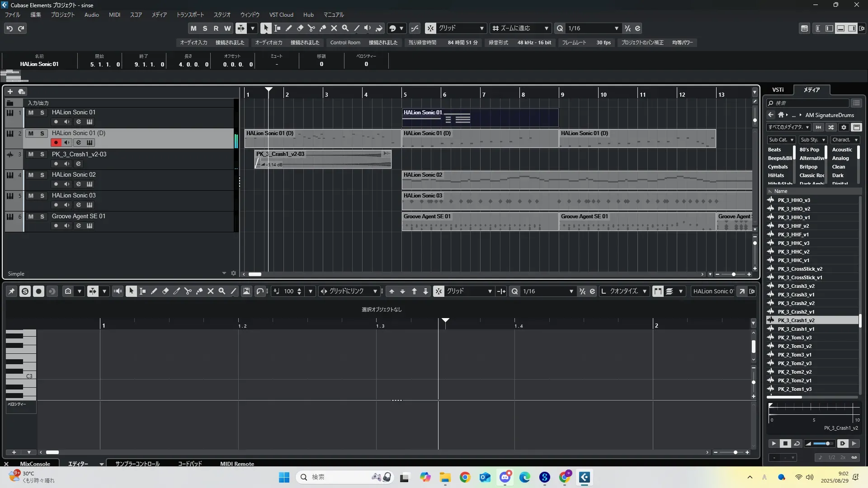Solo the HALion Sonic 02 track

[42, 175]
